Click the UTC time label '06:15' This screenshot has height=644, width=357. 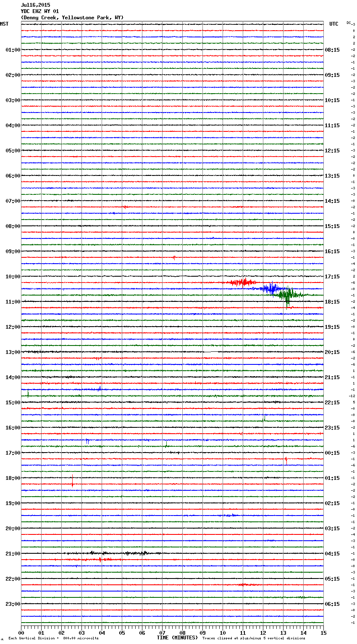(332, 604)
